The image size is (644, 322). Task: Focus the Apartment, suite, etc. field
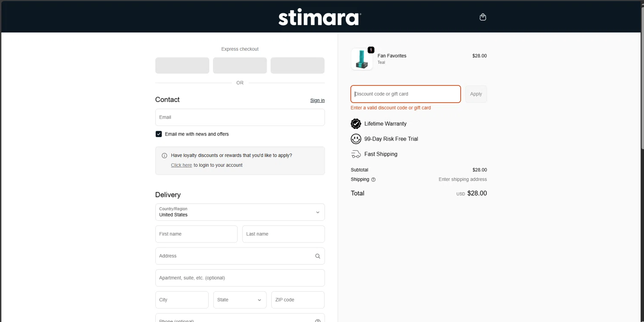click(x=240, y=278)
